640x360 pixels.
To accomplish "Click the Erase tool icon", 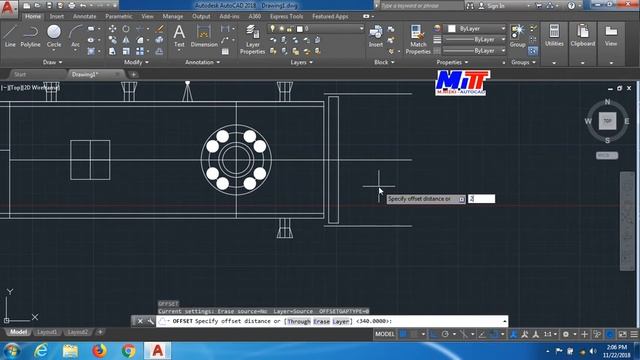I will click(x=160, y=29).
